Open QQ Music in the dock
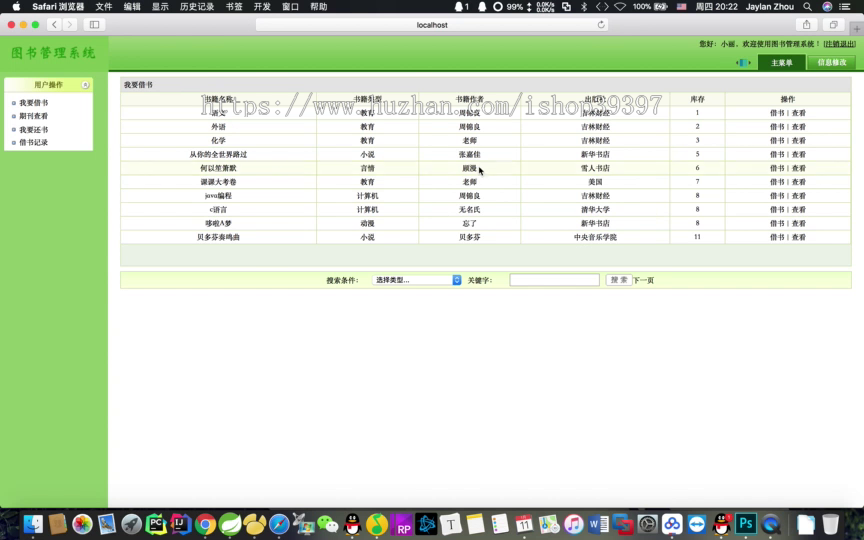This screenshot has height=540, width=864. pyautogui.click(x=377, y=524)
